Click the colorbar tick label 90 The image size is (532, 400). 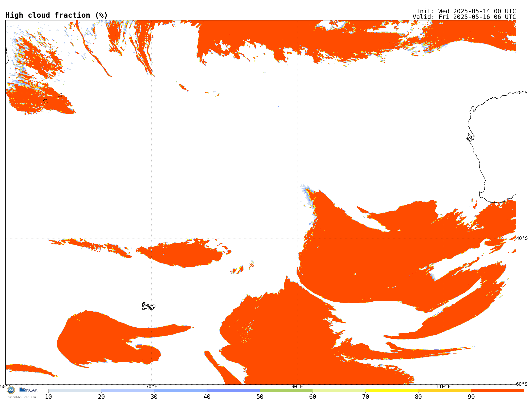tap(471, 397)
